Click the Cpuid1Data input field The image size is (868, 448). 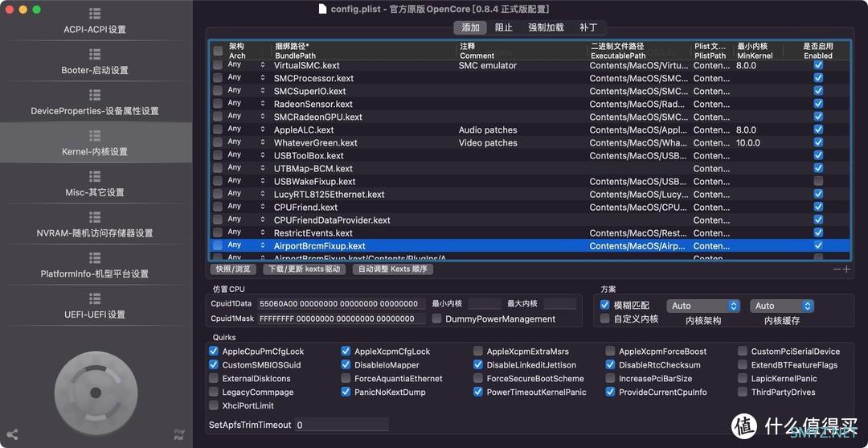[x=342, y=303]
